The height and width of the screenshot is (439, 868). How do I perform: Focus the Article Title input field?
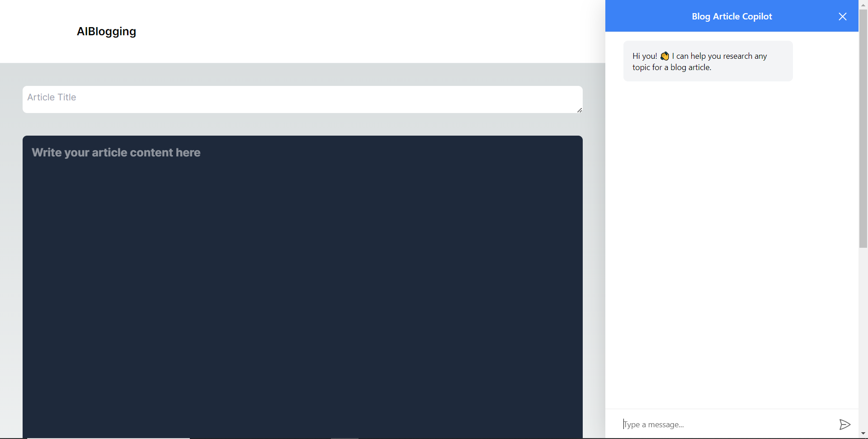pos(302,99)
